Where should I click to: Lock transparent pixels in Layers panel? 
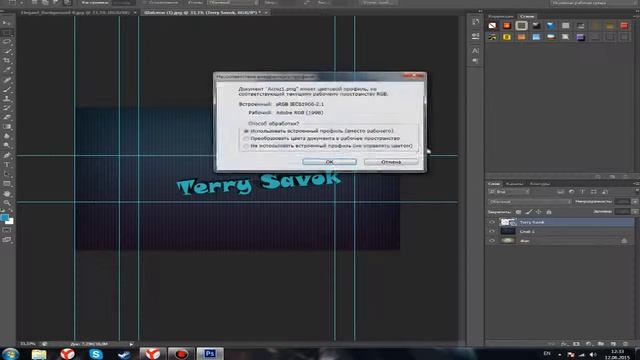coord(518,212)
